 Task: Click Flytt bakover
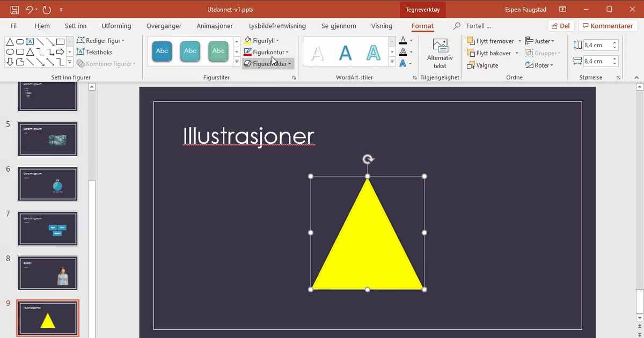click(x=489, y=53)
